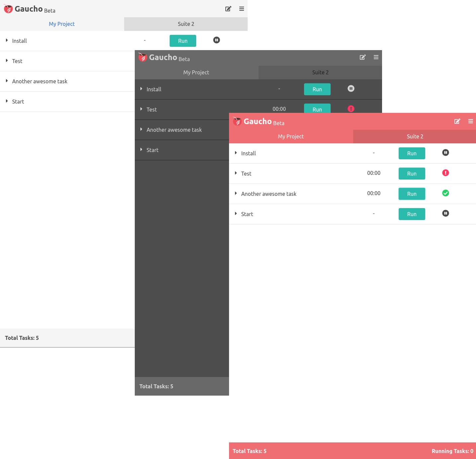
Task: Select the Install task label in red window
Action: (249, 153)
